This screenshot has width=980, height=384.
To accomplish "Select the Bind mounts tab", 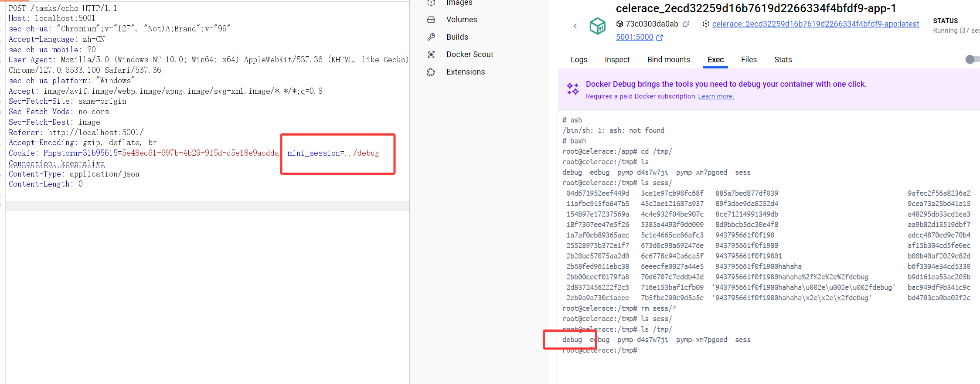I will [x=668, y=60].
